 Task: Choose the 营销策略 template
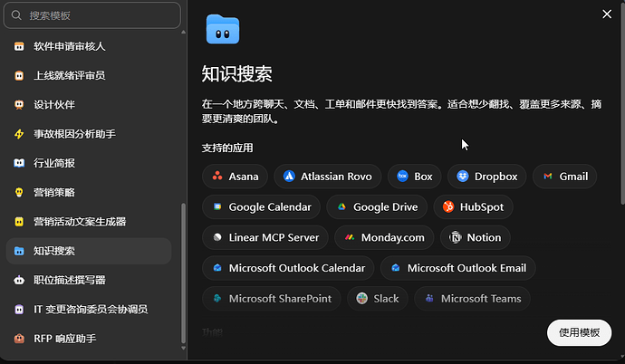pos(89,192)
